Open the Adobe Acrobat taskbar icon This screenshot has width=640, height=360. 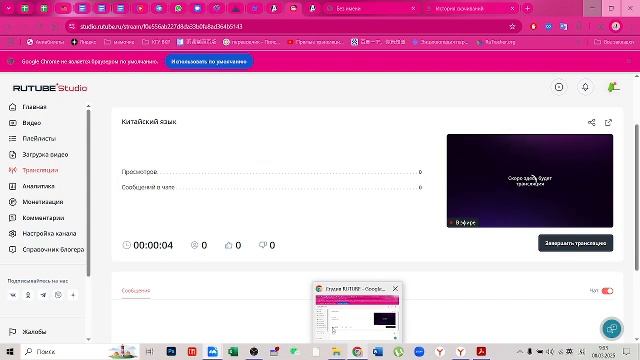click(x=481, y=351)
